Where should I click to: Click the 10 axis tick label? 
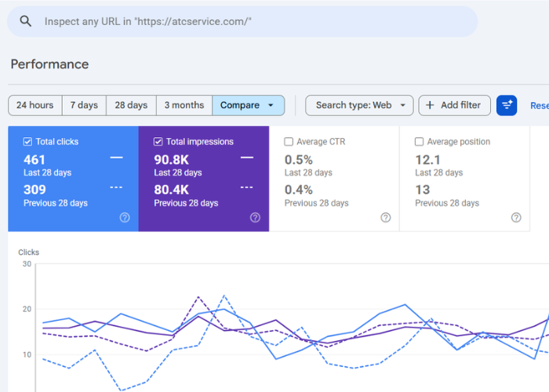point(27,354)
